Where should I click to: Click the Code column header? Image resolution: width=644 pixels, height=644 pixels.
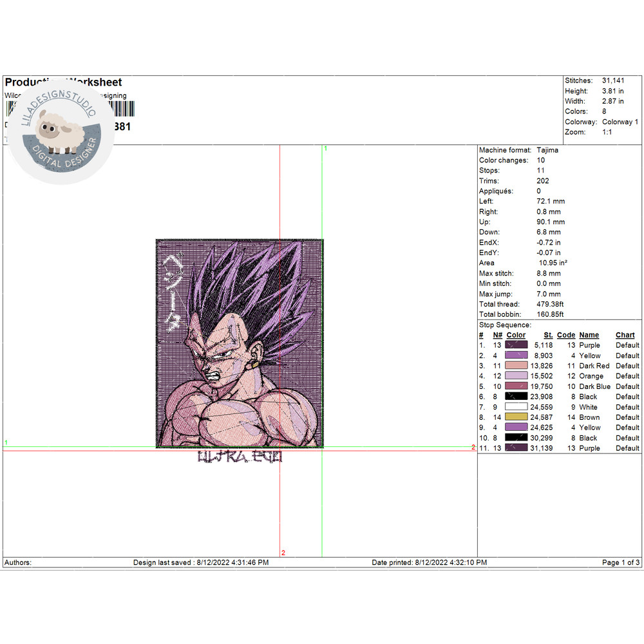click(566, 335)
